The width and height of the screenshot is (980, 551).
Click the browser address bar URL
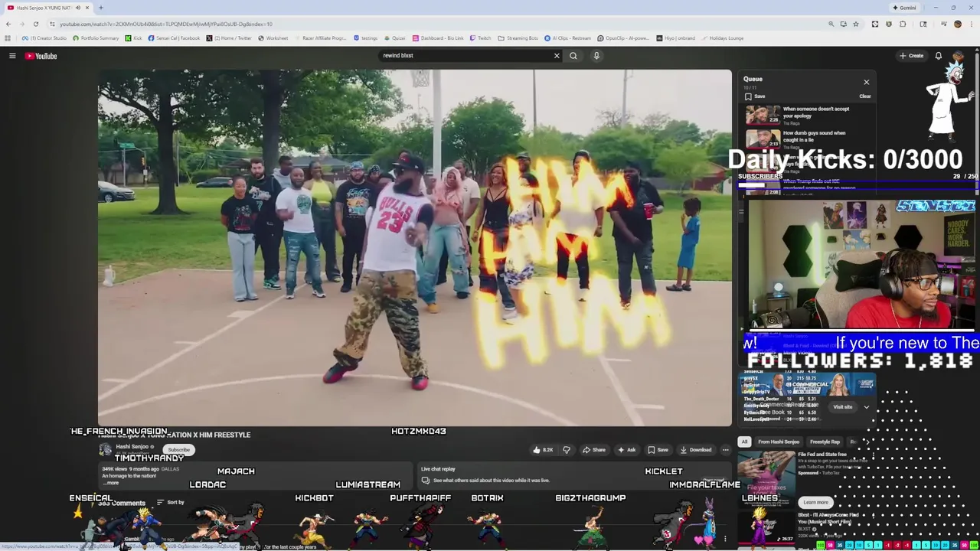166,24
